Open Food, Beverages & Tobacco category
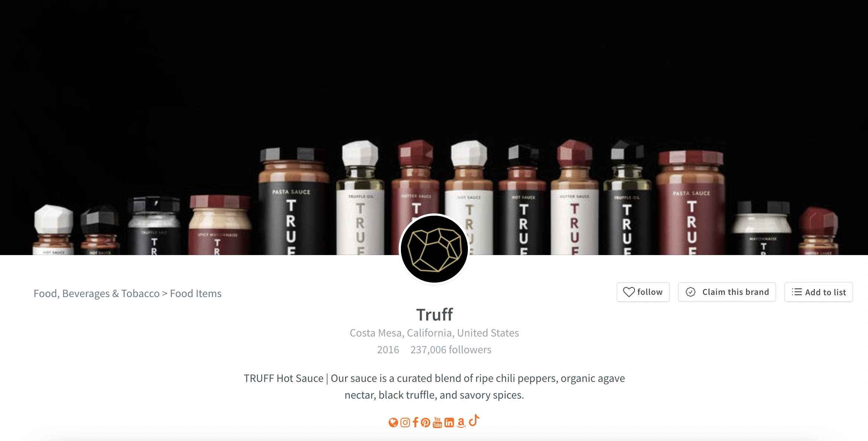Image resolution: width=868 pixels, height=441 pixels. click(x=96, y=293)
